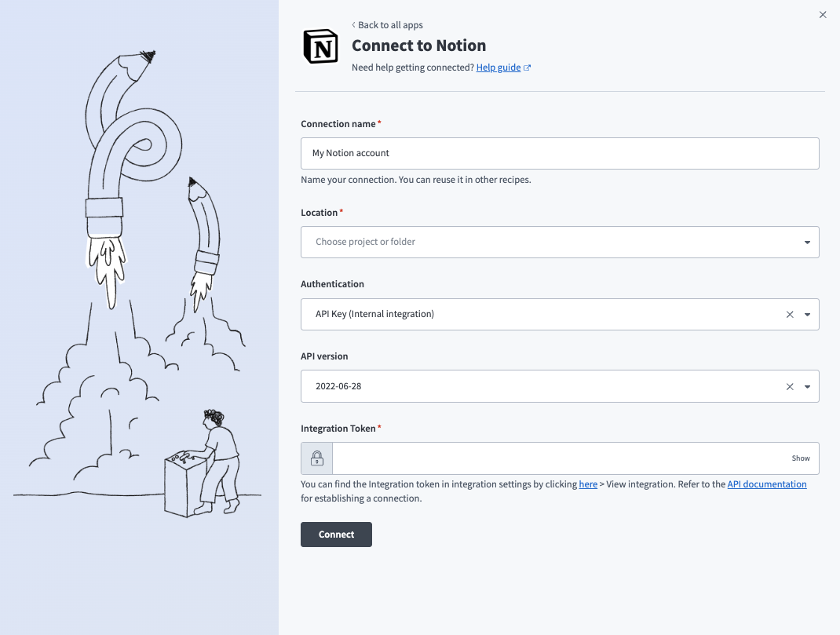Focus the Integration Token input field

click(x=557, y=458)
